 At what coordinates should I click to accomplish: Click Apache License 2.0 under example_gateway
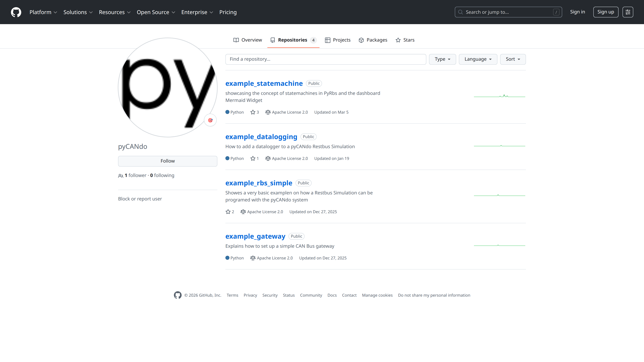271,258
